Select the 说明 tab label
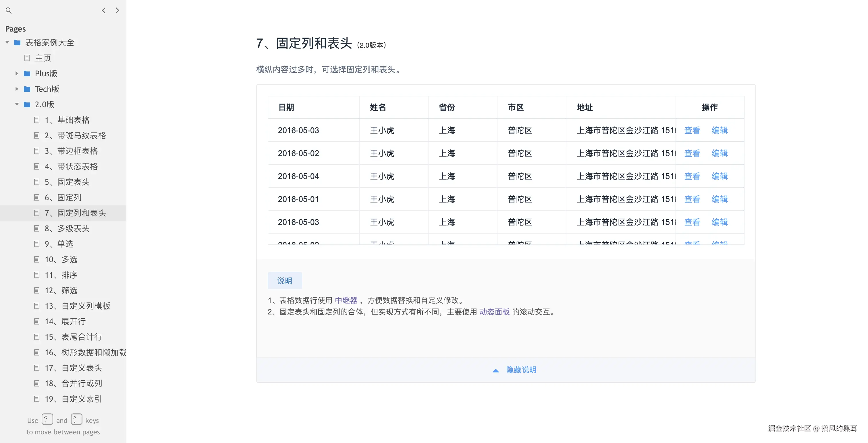The height and width of the screenshot is (443, 868). (284, 280)
